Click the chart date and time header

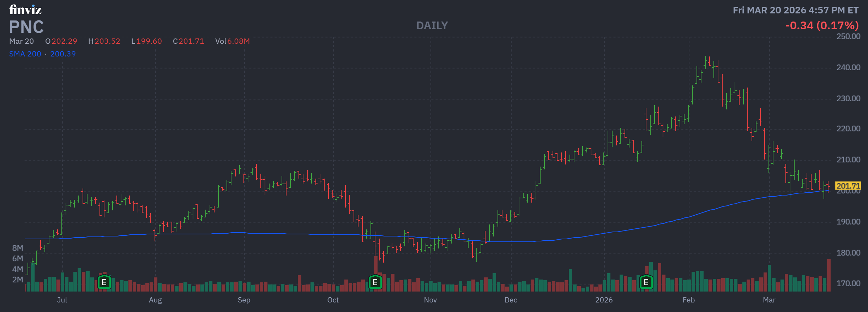click(795, 10)
